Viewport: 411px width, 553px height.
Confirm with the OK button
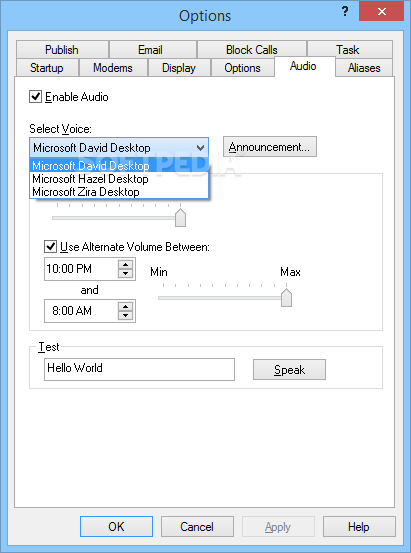point(116,527)
